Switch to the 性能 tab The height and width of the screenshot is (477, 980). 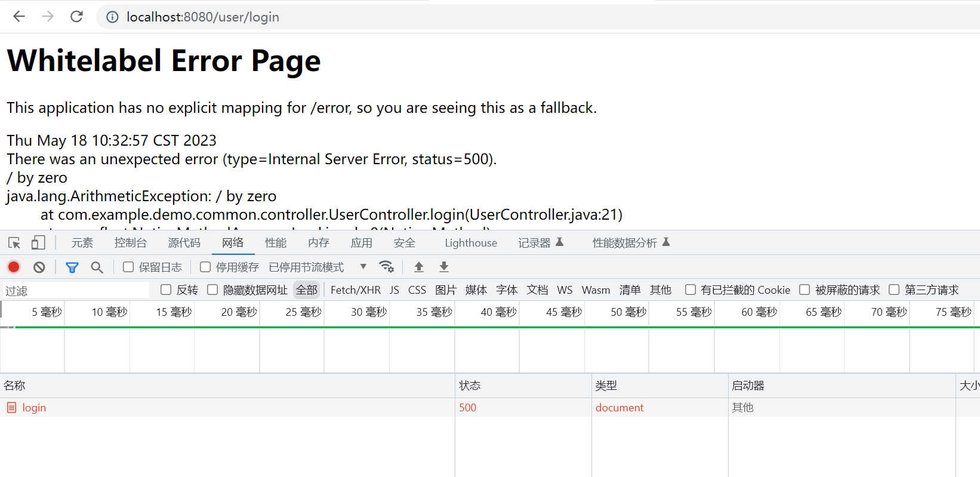tap(276, 243)
